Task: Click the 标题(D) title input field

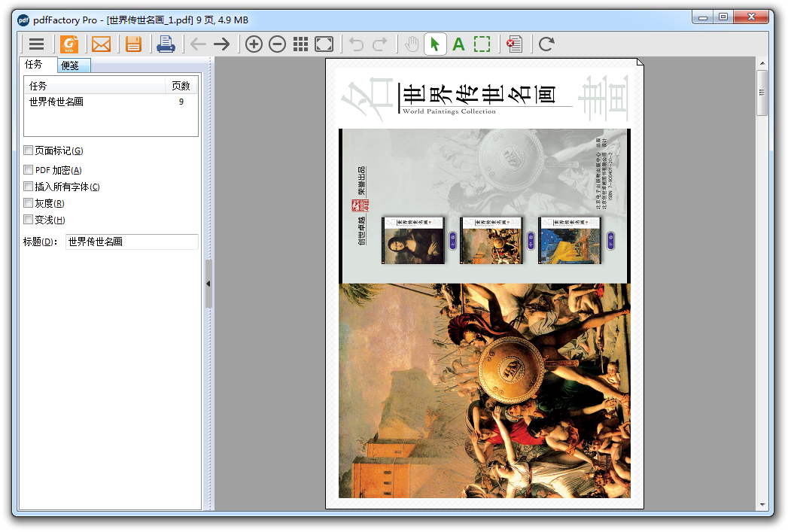Action: point(132,242)
